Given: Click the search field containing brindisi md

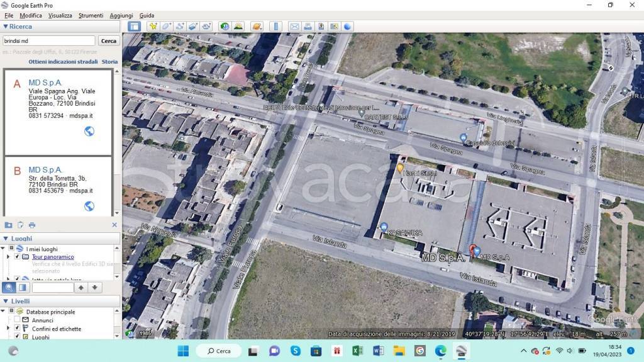Looking at the screenshot, I should point(49,41).
